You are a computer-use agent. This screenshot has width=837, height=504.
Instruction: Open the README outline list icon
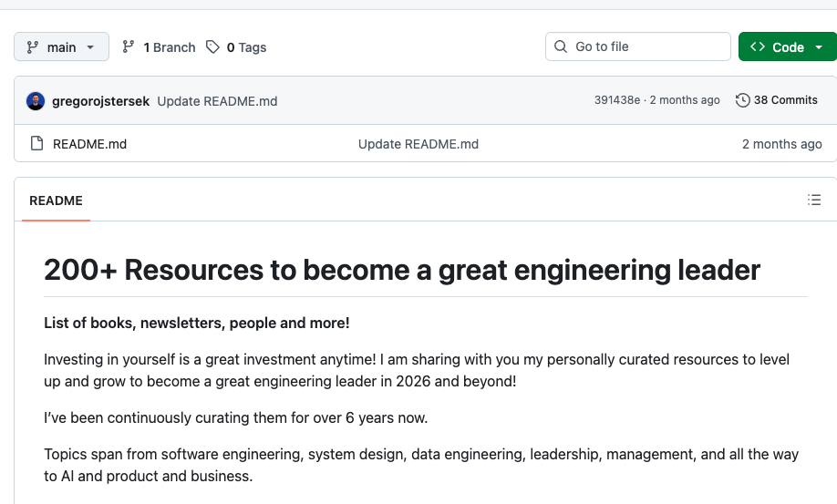pos(814,200)
